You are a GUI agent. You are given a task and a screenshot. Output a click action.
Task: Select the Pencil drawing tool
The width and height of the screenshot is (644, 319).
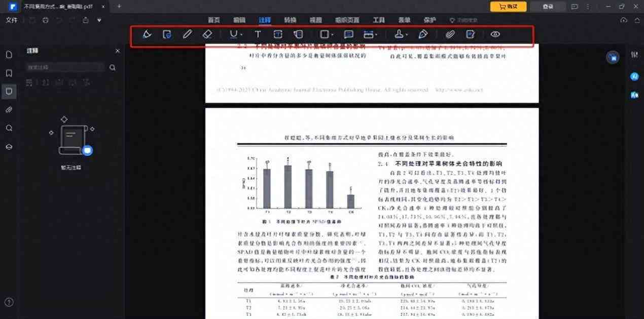(x=187, y=34)
